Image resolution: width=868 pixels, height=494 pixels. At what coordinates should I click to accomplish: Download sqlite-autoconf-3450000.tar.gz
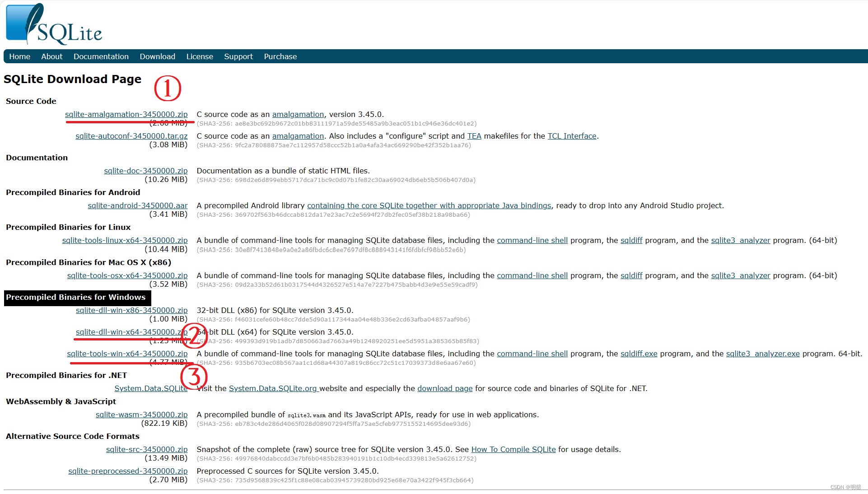[x=131, y=136]
